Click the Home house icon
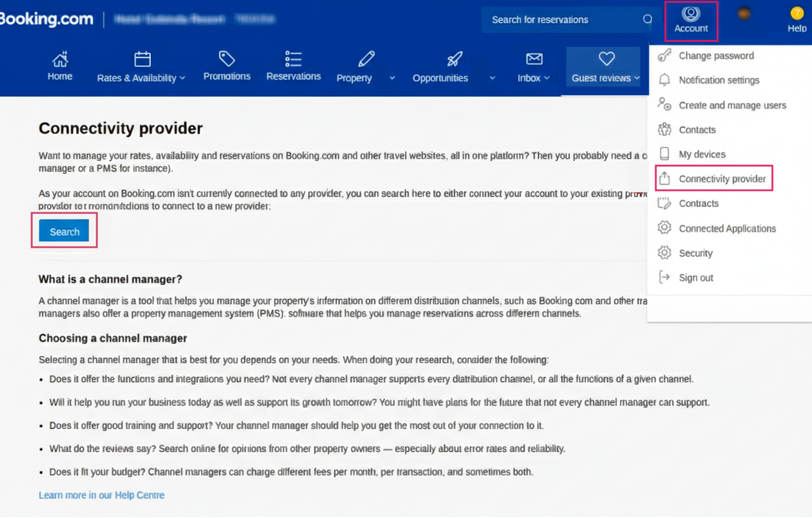Screen dimensions: 812x518 [60, 60]
